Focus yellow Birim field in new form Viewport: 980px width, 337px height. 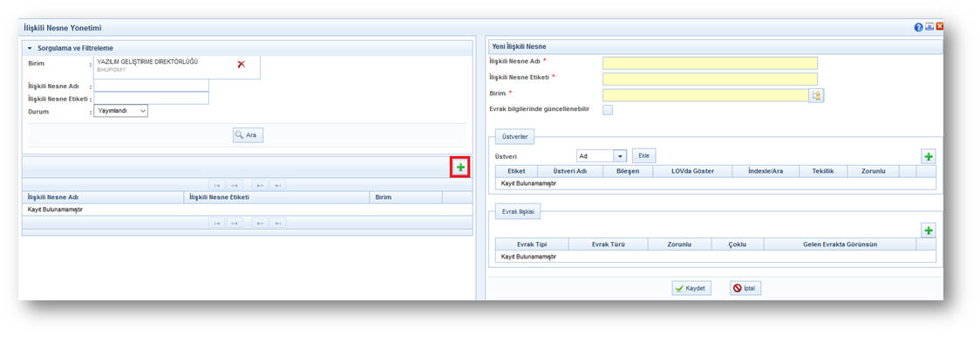point(705,95)
